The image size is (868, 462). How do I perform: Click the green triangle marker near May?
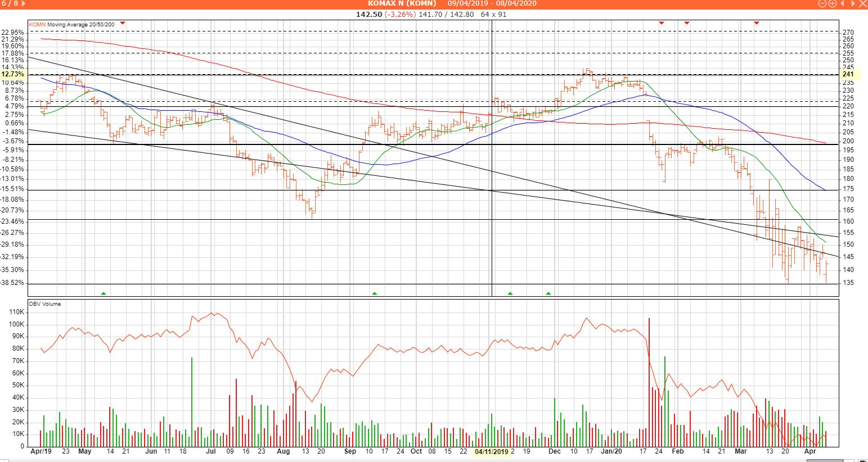103,293
